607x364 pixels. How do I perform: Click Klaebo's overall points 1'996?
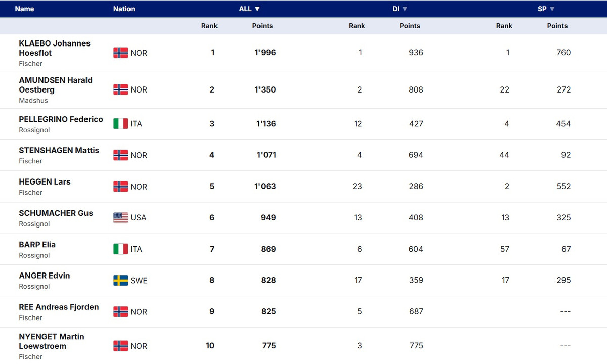265,53
